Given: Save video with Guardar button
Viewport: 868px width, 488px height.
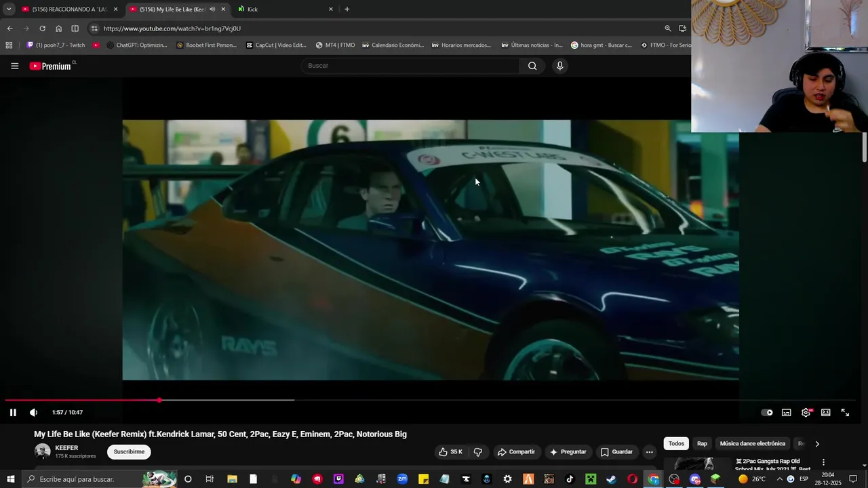Looking at the screenshot, I should [x=616, y=452].
